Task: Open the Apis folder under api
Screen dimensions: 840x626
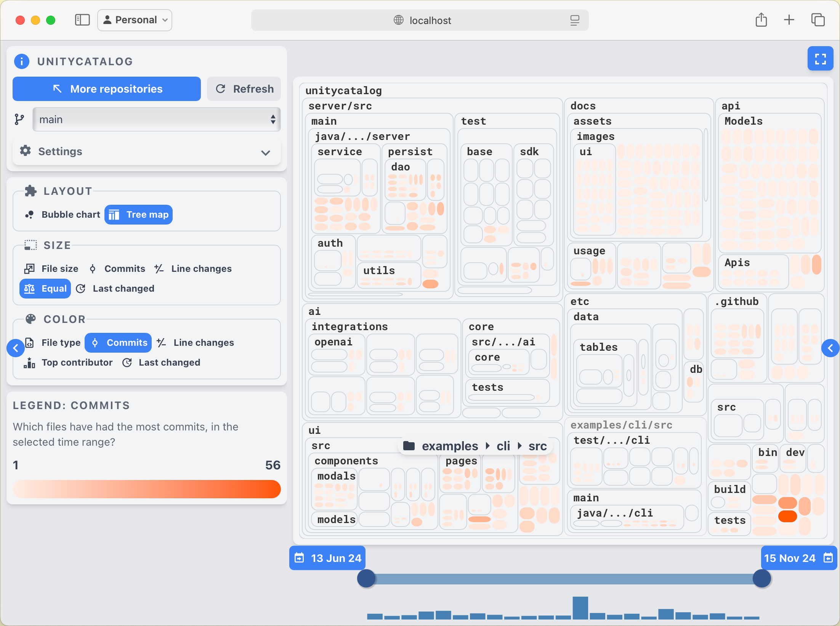Action: (737, 263)
